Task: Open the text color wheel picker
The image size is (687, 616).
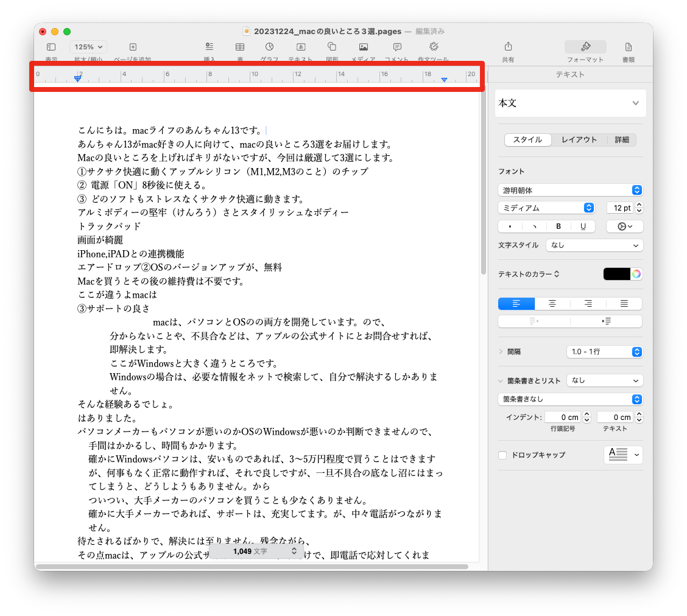Action: tap(636, 274)
